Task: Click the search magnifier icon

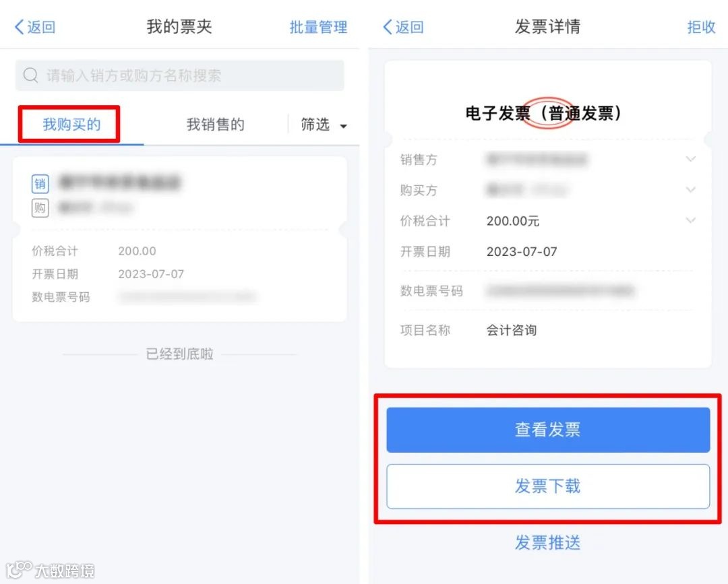Action: (30, 75)
